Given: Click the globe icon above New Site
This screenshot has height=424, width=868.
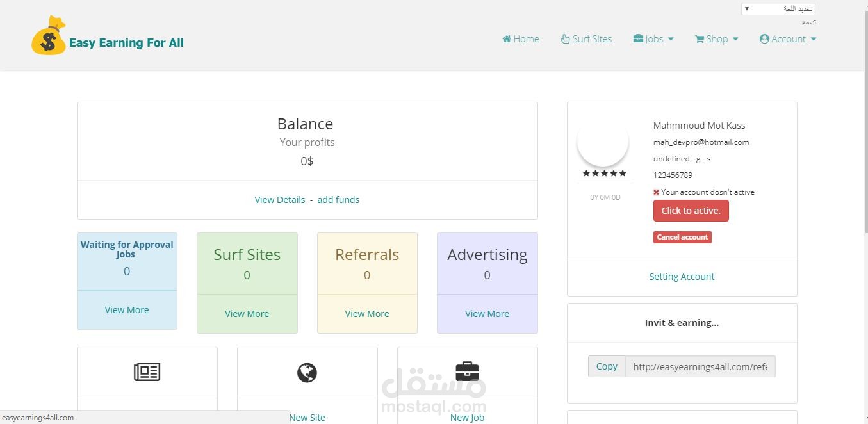Looking at the screenshot, I should pos(307,373).
